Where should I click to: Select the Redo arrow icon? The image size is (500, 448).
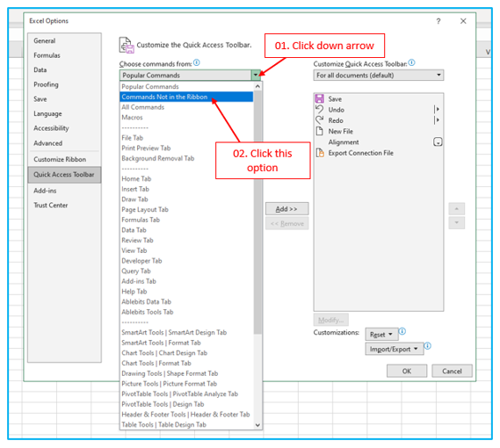click(320, 120)
